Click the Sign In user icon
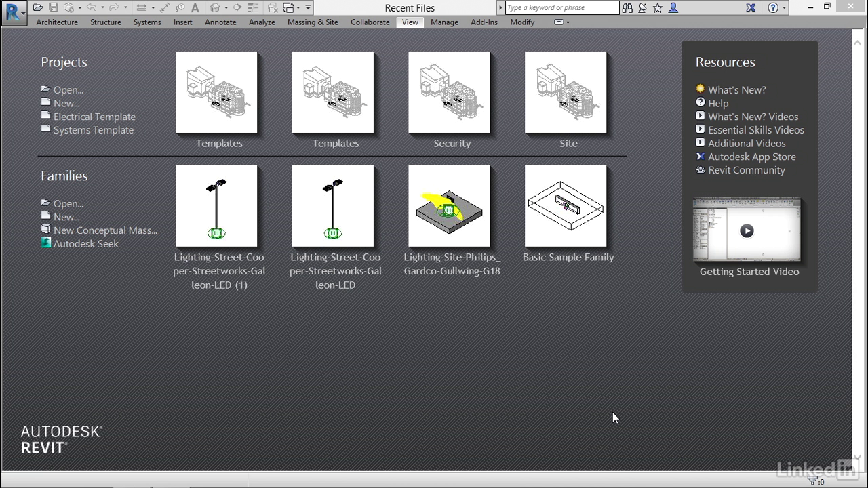 click(673, 8)
